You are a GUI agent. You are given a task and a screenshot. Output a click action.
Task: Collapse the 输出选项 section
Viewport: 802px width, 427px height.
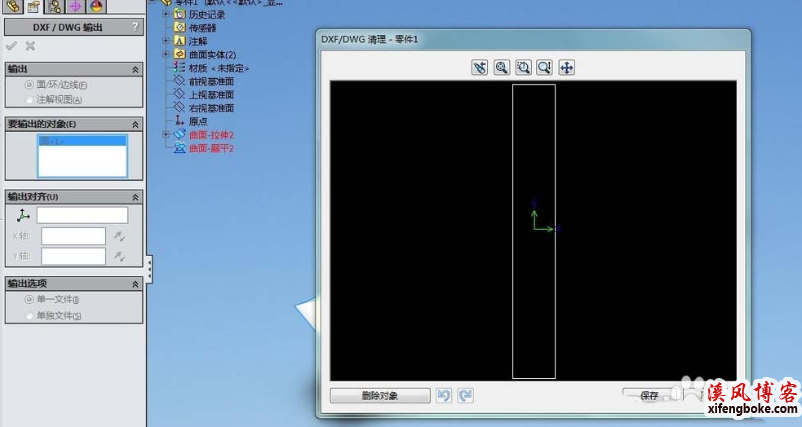(135, 284)
